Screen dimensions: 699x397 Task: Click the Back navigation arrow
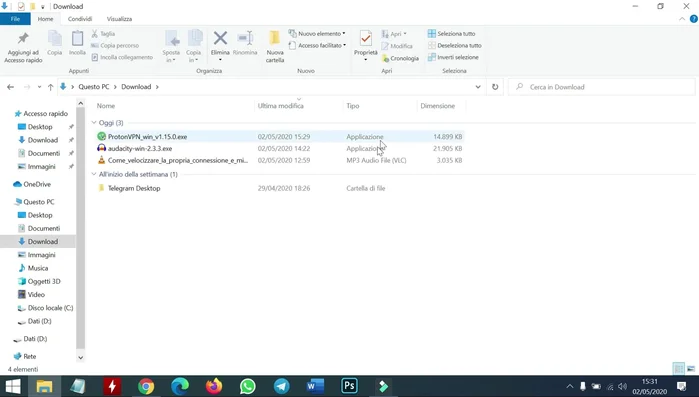[x=10, y=87]
